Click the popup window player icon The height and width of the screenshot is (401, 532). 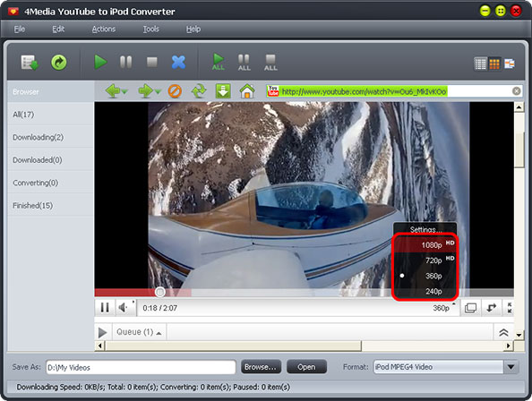point(470,308)
